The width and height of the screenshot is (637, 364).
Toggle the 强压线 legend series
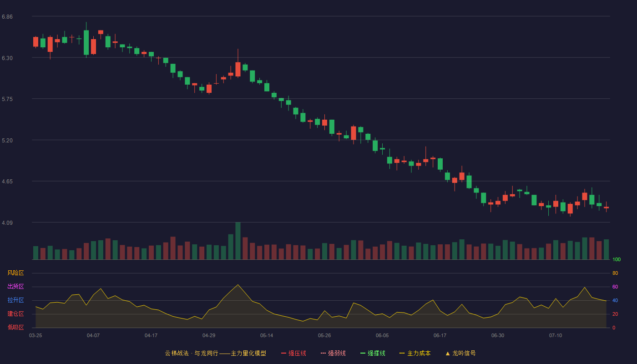[293, 353]
